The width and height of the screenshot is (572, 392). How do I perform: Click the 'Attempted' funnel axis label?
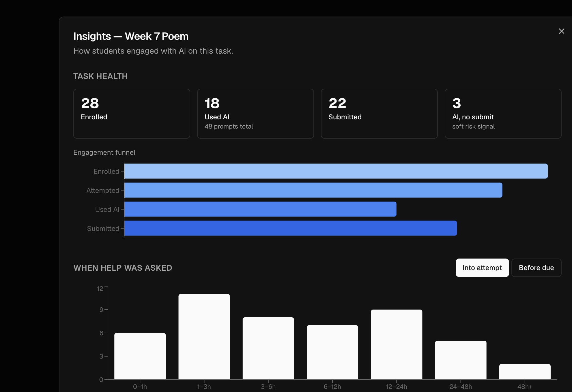(103, 191)
